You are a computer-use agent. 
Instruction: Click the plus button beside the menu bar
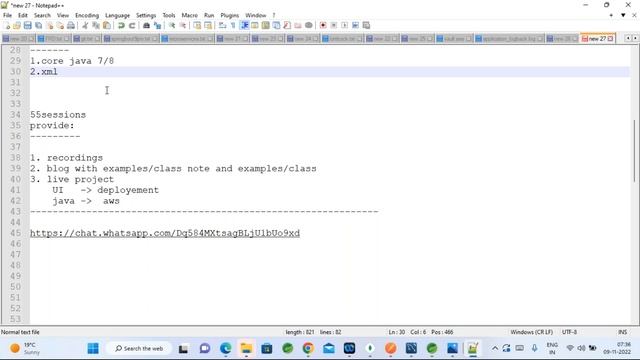[611, 15]
